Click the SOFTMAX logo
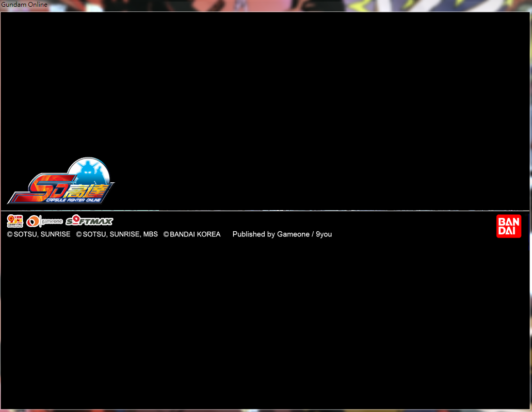Image resolution: width=532 pixels, height=412 pixels. pyautogui.click(x=89, y=220)
